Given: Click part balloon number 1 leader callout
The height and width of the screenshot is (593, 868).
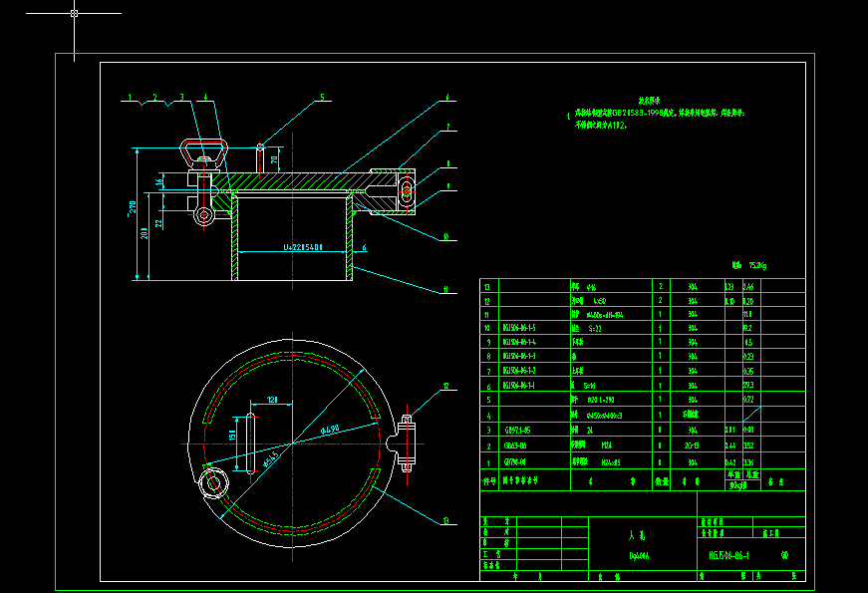Looking at the screenshot, I should coord(128,95).
